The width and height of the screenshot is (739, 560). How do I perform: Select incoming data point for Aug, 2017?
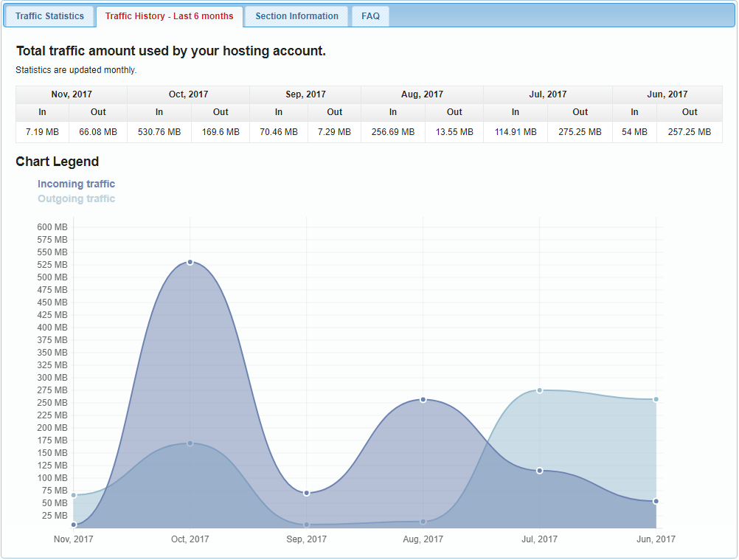coord(423,399)
